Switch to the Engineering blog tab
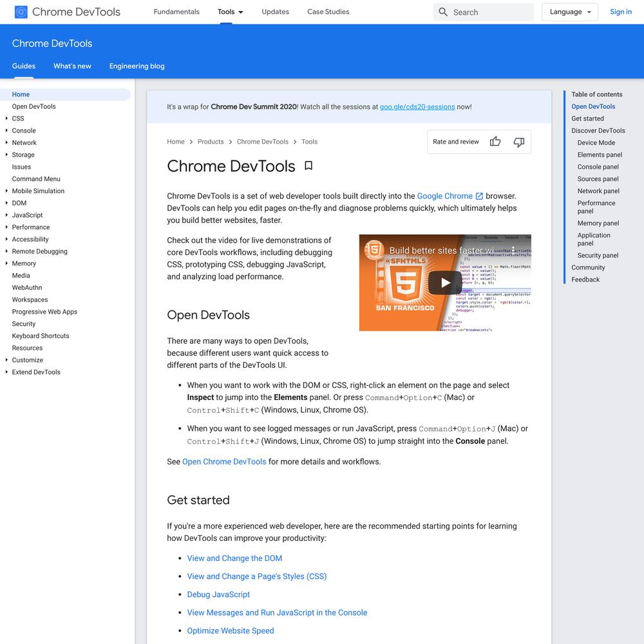The width and height of the screenshot is (644, 644). [x=137, y=66]
